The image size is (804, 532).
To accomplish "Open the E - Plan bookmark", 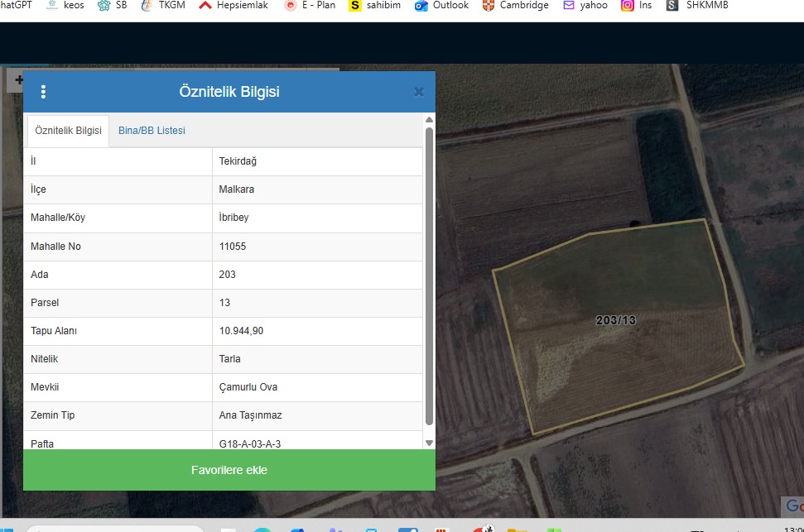I will click(310, 5).
